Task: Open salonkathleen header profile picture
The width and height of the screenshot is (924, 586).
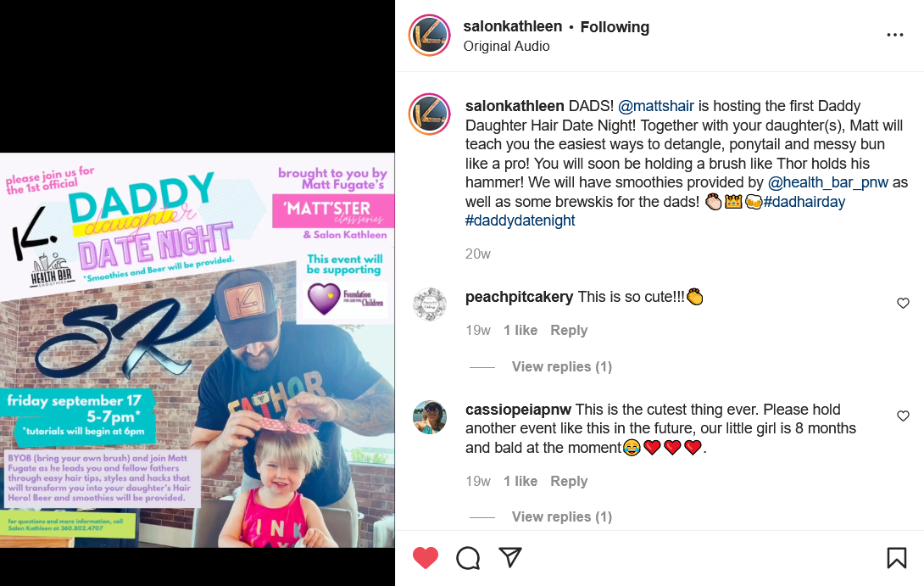Action: tap(430, 36)
